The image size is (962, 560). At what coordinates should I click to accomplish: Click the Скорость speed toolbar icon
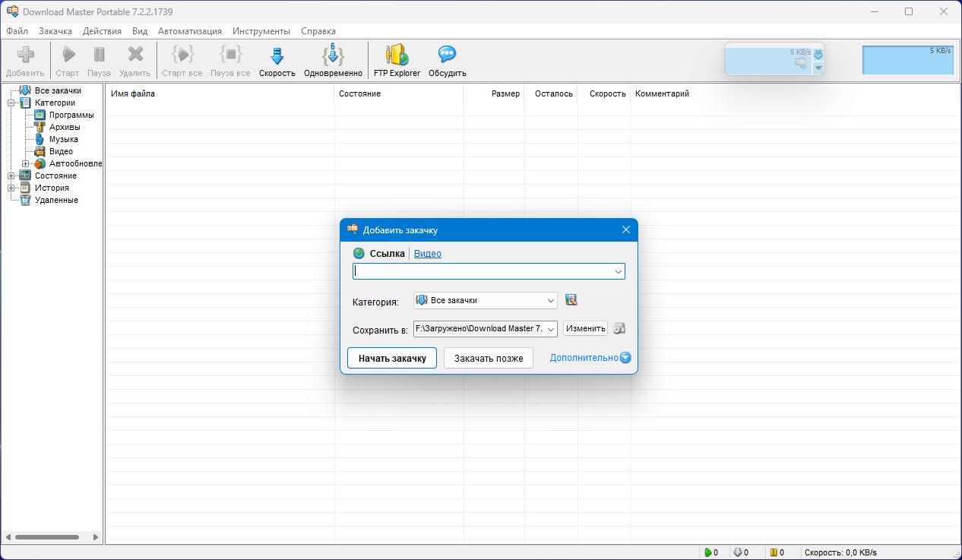point(277,56)
